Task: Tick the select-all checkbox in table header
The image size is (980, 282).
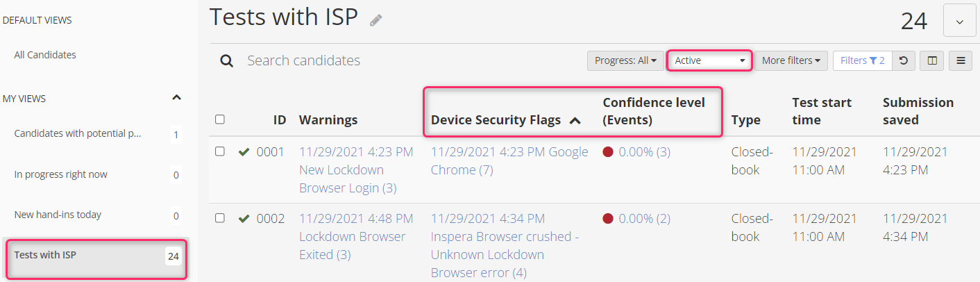Action: click(x=220, y=119)
